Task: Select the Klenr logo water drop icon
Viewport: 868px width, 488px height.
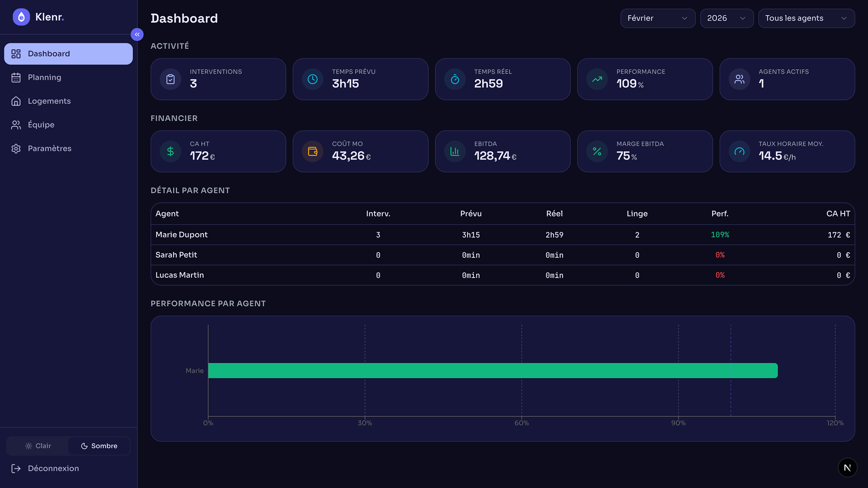Action: pos(21,17)
